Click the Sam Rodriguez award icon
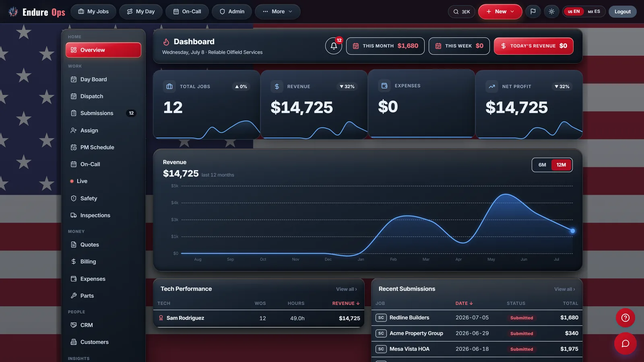 click(161, 318)
